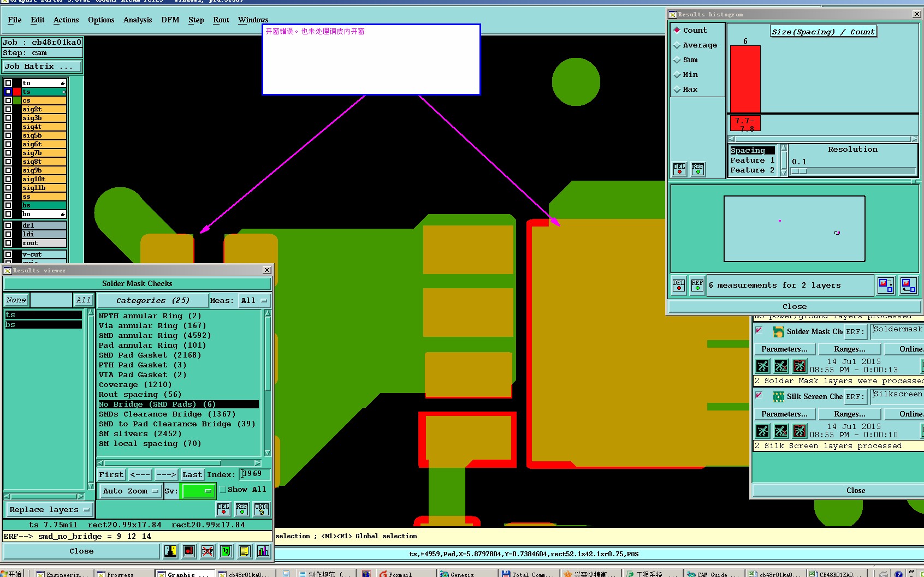Click First button in Results viewer
The width and height of the screenshot is (924, 577).
[x=111, y=475]
